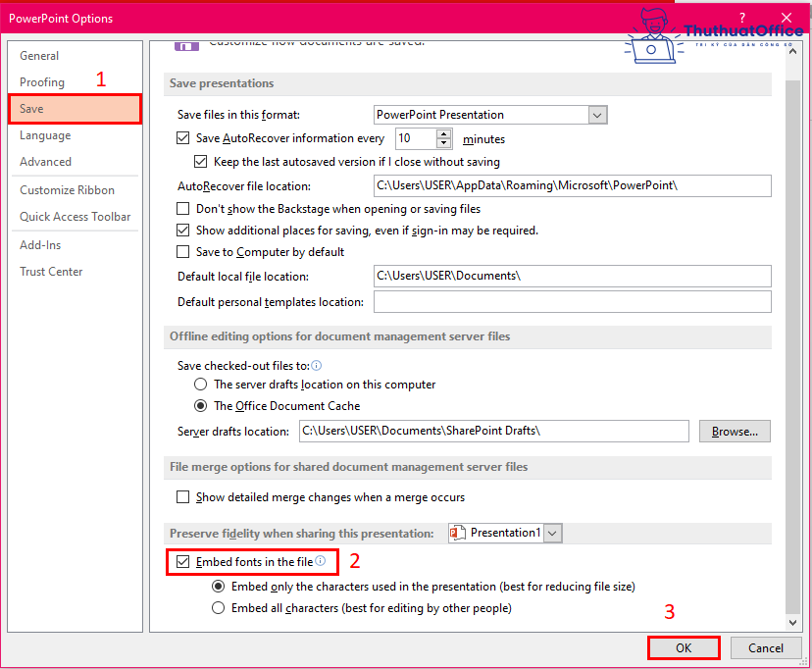Expand the Presentation1 dropdown arrow

[553, 533]
